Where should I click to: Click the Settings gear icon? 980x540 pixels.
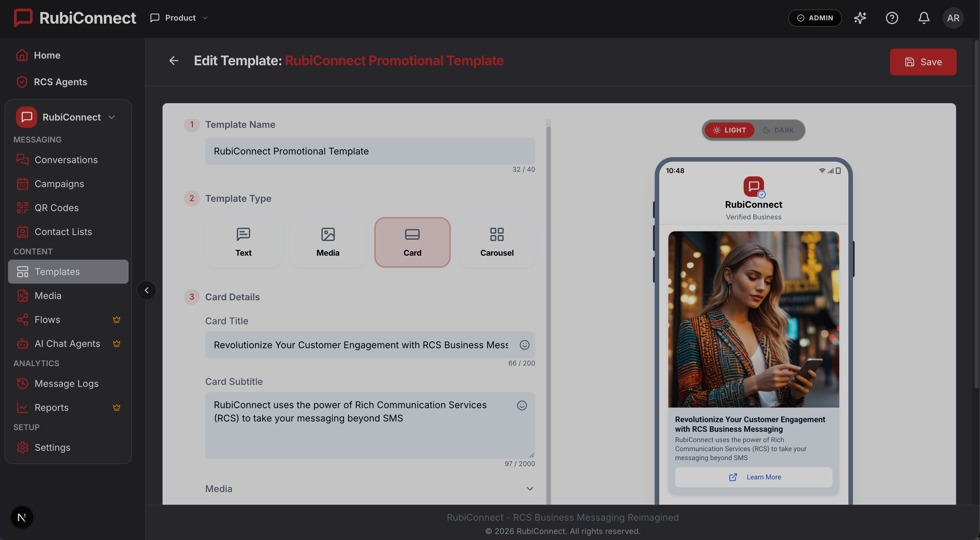(x=22, y=447)
